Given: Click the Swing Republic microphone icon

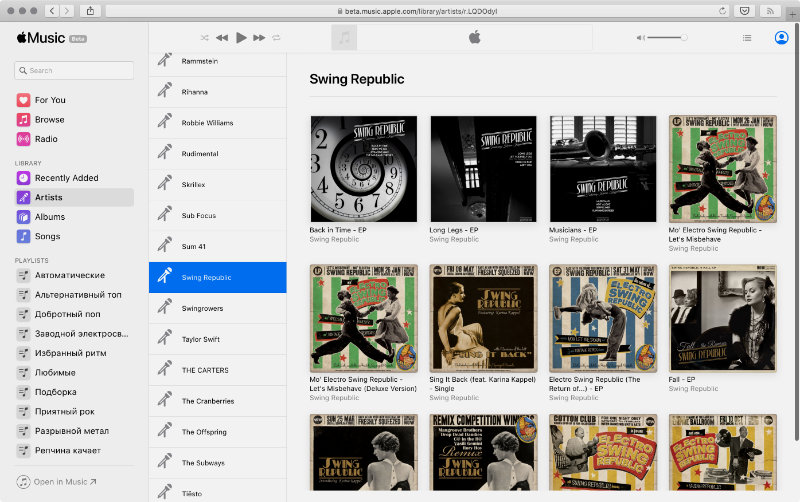Looking at the screenshot, I should tap(164, 275).
